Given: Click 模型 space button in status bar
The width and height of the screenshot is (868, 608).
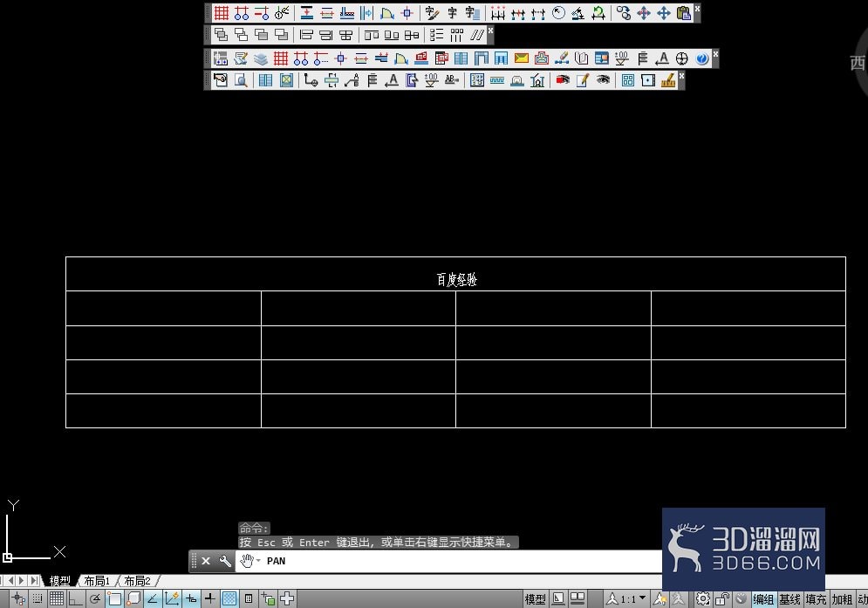Looking at the screenshot, I should [x=535, y=599].
